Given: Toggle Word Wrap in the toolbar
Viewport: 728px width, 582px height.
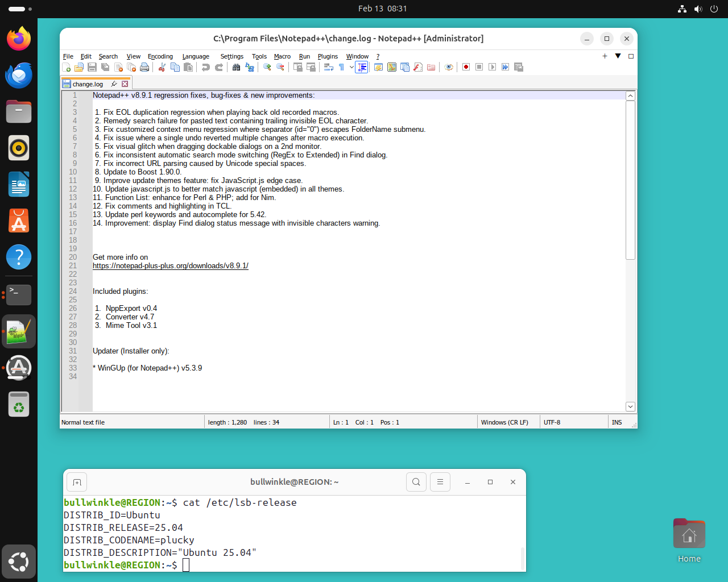Looking at the screenshot, I should coord(329,67).
